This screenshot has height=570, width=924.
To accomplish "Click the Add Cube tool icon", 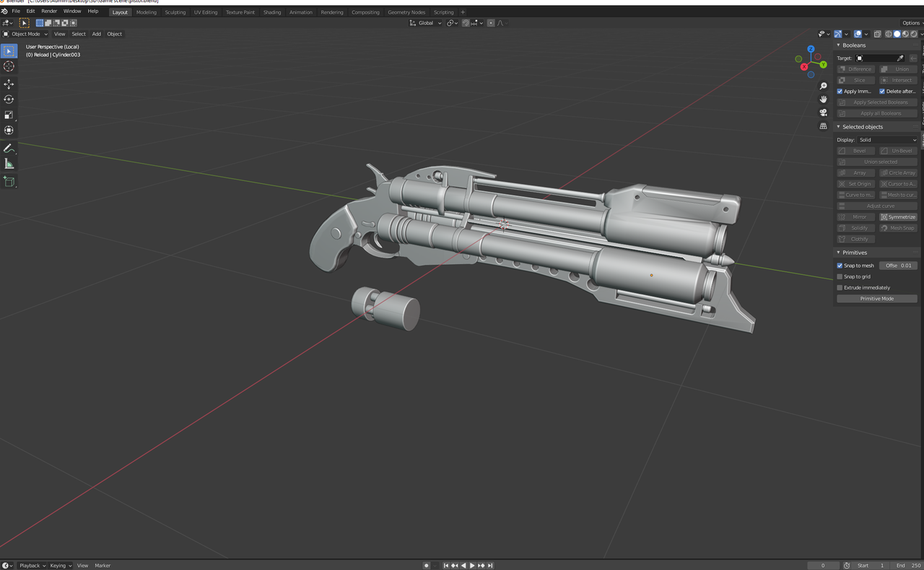I will (x=9, y=182).
